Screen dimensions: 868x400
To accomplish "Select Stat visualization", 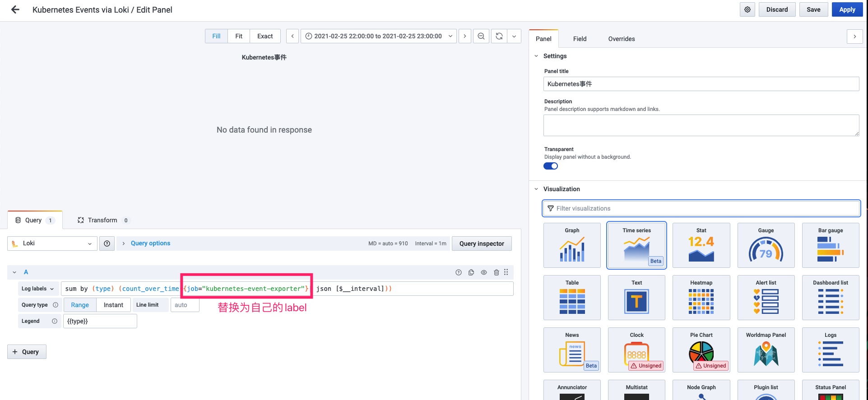I will coord(701,245).
